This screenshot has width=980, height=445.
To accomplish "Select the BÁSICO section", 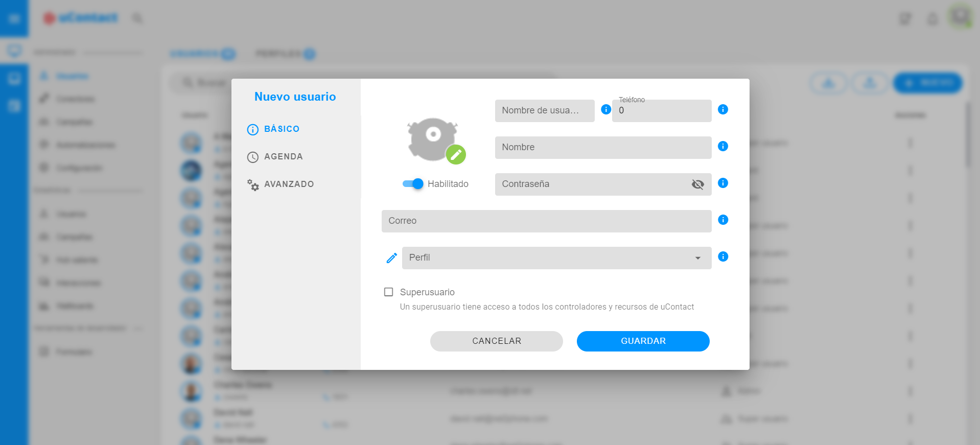I will coord(273,129).
